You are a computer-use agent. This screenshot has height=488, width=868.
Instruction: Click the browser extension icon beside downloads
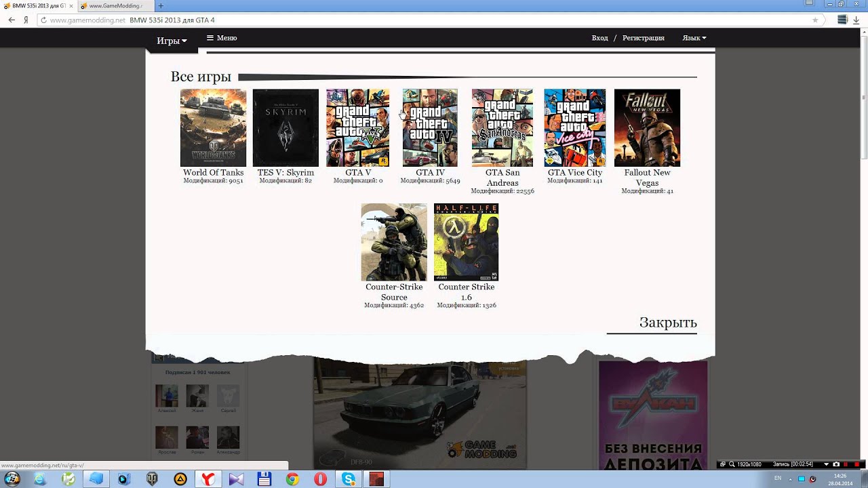coord(842,20)
